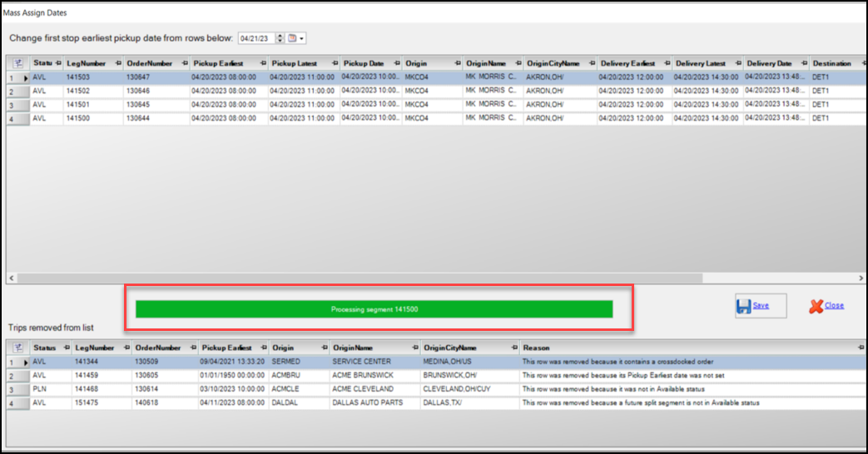Click the date spinner arrows
The width and height of the screenshot is (868, 454).
coord(280,38)
